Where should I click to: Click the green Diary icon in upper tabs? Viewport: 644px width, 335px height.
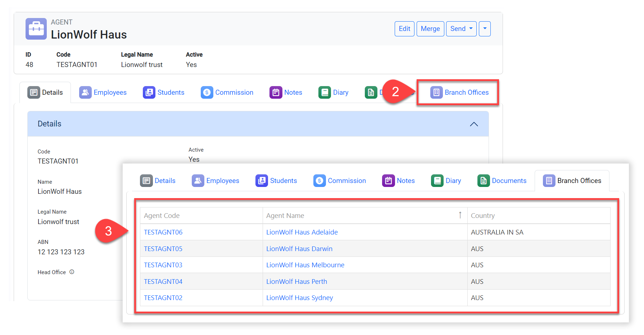point(325,93)
